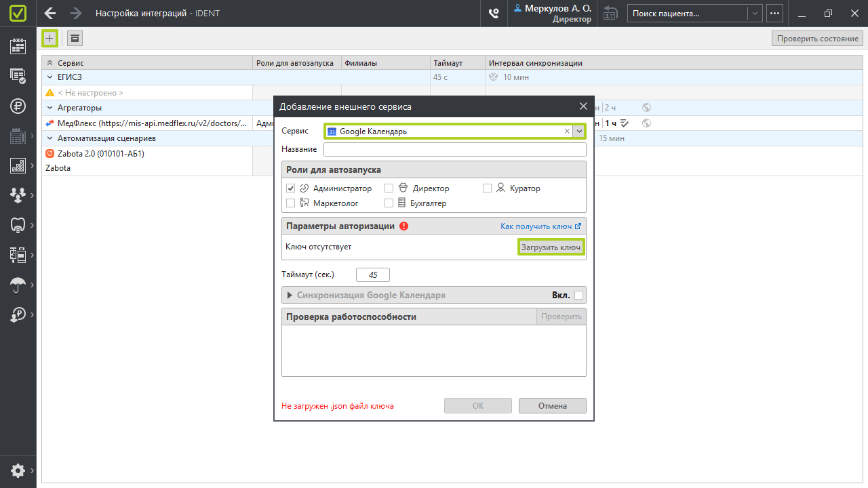Uncheck the Администратор role checkbox

tap(291, 188)
